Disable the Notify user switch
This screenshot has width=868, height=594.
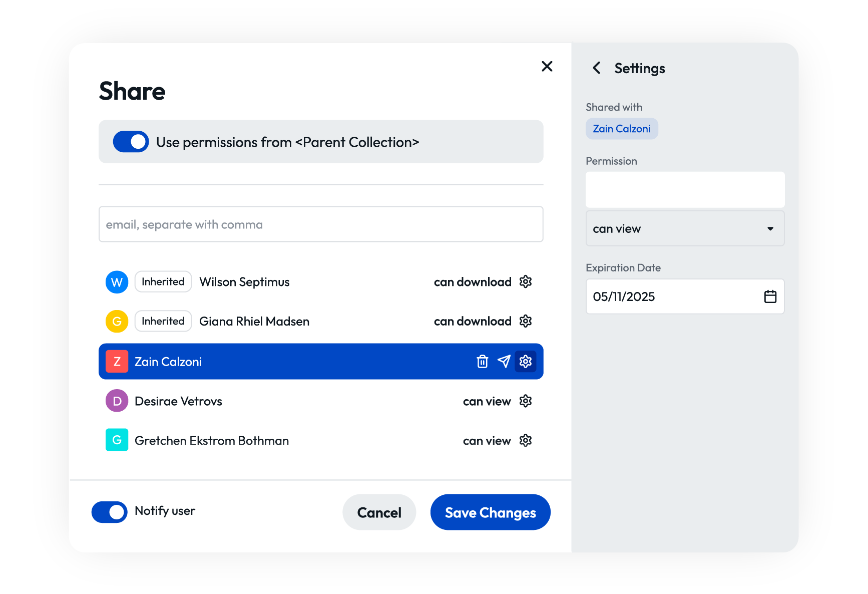point(110,512)
